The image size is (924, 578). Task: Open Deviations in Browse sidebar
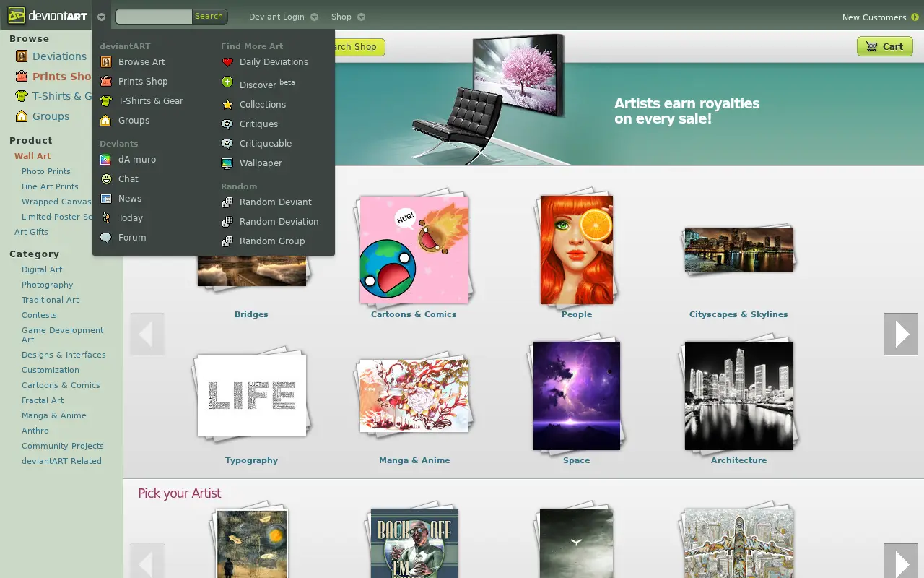[59, 56]
